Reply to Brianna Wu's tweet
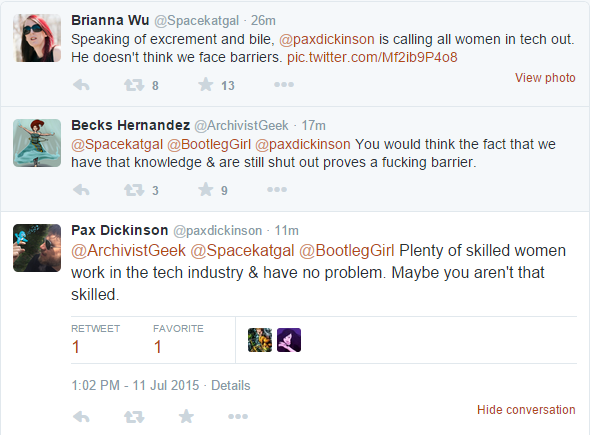 pyautogui.click(x=81, y=85)
